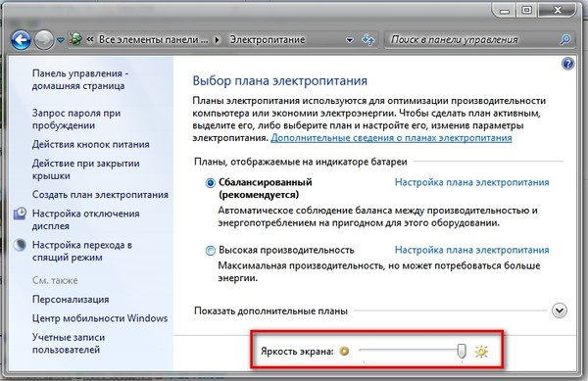This screenshot has height=381, width=588.
Task: Click the greyed Forward navigation arrow
Action: pos(44,40)
